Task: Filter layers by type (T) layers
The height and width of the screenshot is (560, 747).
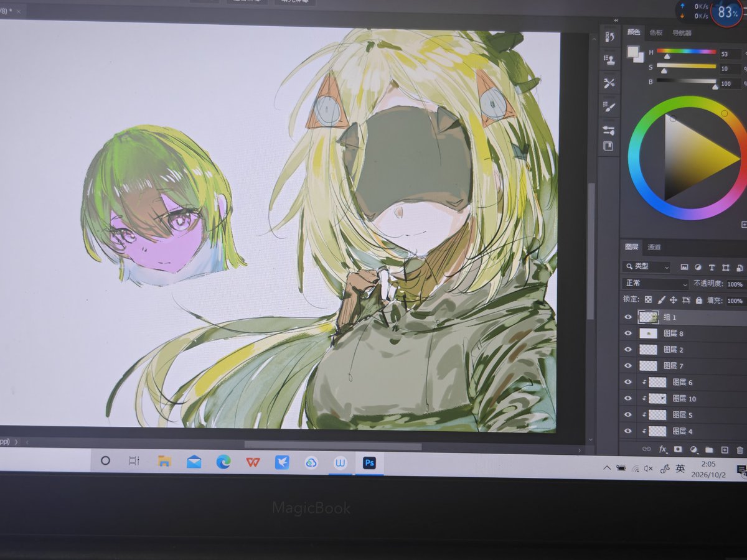Action: [712, 267]
